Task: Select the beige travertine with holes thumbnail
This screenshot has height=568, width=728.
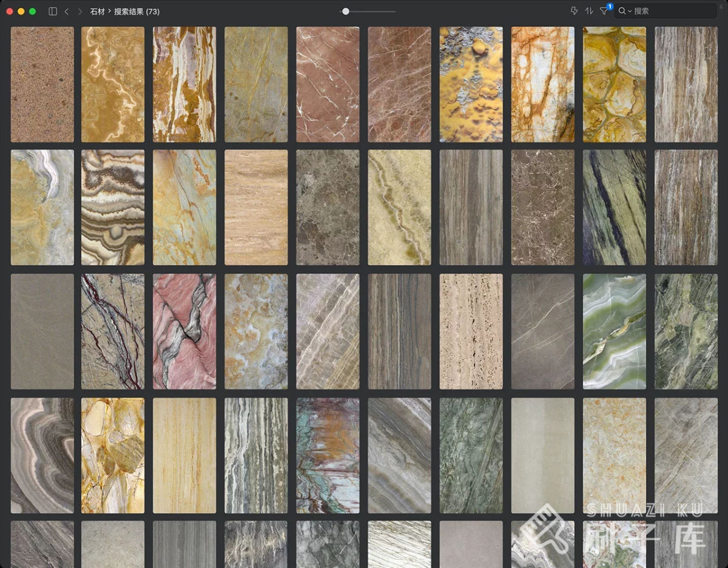Action: tap(471, 331)
